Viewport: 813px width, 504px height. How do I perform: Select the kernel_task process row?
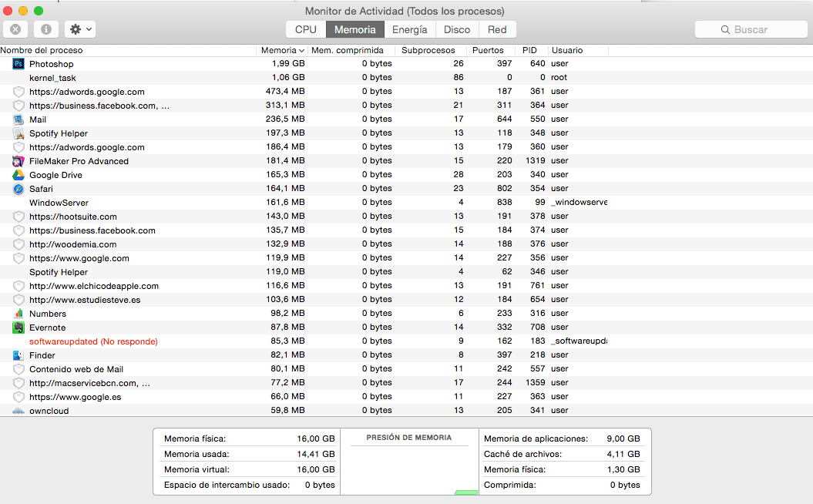click(407, 78)
